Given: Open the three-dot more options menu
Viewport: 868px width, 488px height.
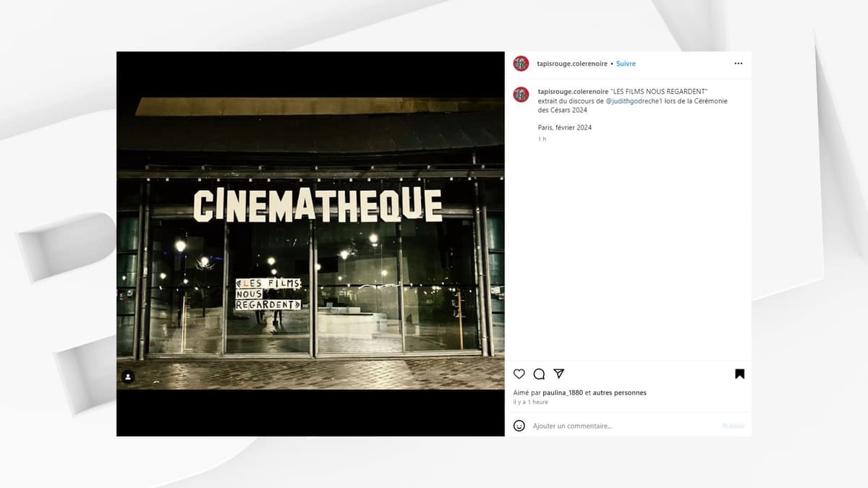Looking at the screenshot, I should [x=739, y=64].
